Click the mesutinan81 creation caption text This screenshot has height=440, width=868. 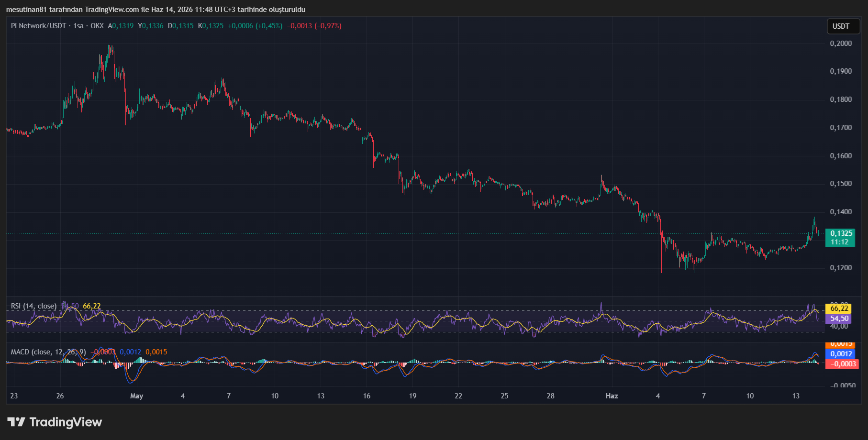click(156, 10)
